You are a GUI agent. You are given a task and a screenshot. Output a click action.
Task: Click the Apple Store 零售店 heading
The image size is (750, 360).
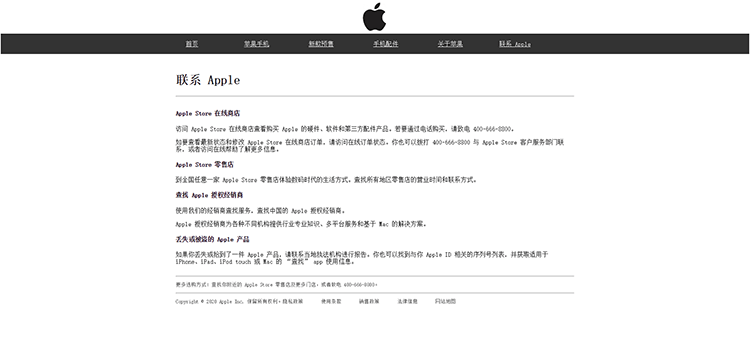pyautogui.click(x=204, y=165)
